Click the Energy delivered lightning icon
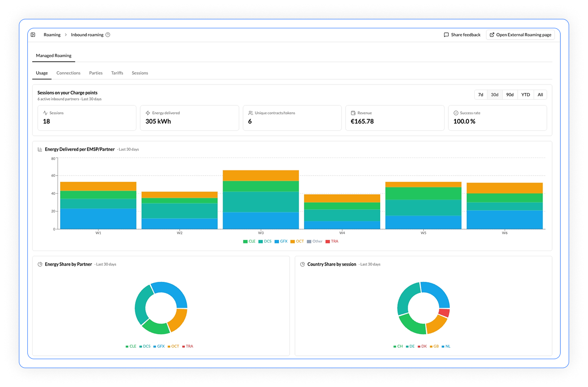This screenshot has height=387, width=588. click(148, 113)
